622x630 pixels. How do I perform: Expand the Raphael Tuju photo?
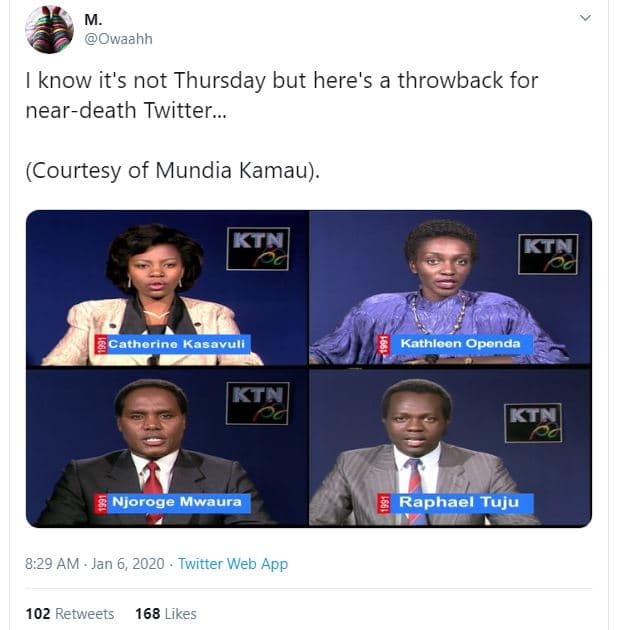[450, 447]
